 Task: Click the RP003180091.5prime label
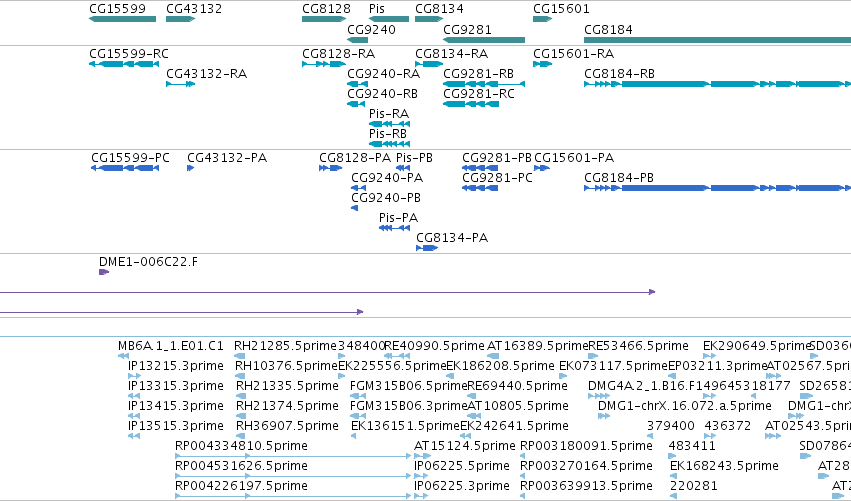(586, 446)
